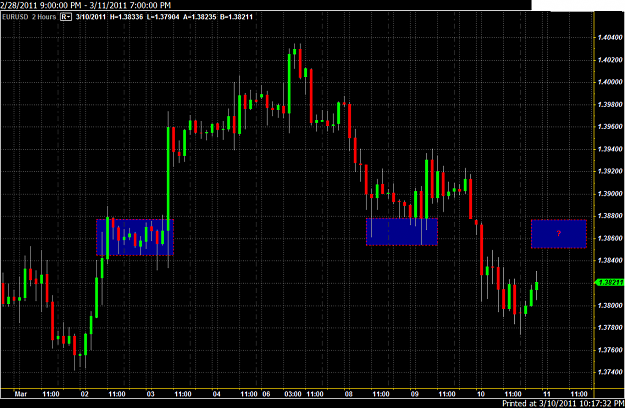The image size is (625, 408).
Task: Click the 1.38000 price axis label
Action: point(610,305)
